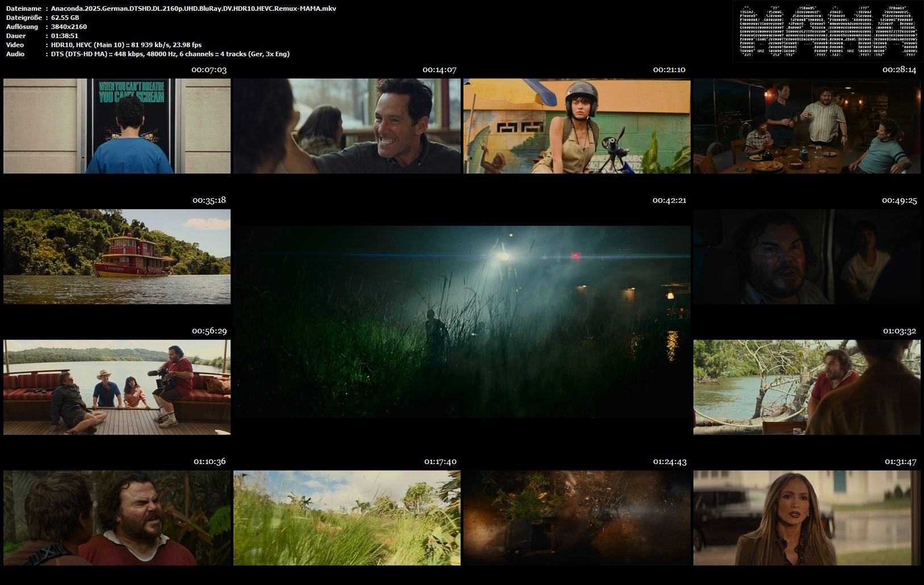The width and height of the screenshot is (924, 585).
Task: Click the Dateiname label
Action: coord(24,9)
